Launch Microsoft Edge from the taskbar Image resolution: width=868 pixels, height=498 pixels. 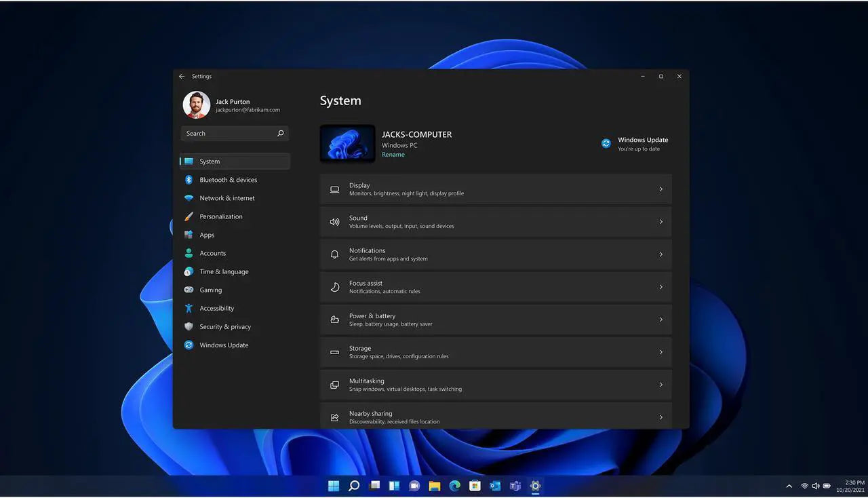tap(455, 486)
